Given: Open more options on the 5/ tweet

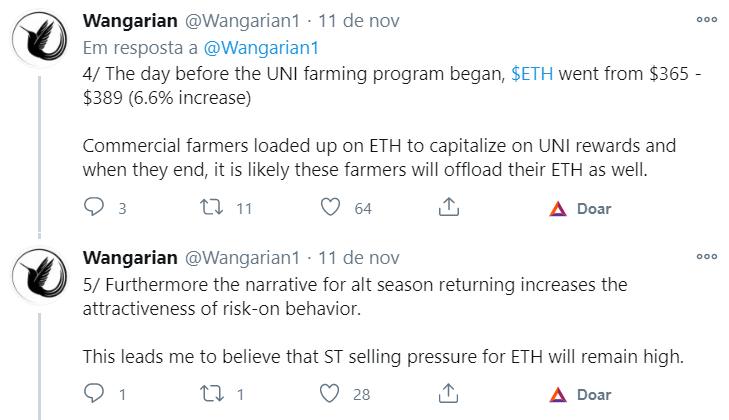Looking at the screenshot, I should click(x=707, y=256).
